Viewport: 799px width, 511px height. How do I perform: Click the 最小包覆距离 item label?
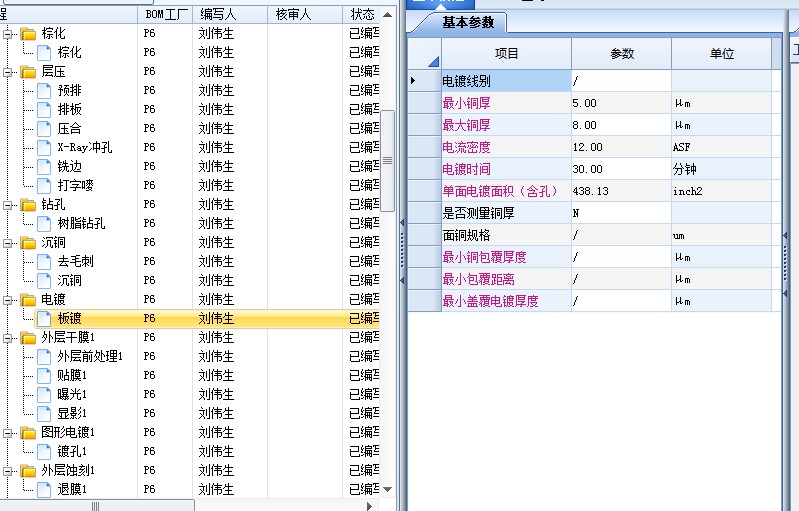(x=478, y=279)
